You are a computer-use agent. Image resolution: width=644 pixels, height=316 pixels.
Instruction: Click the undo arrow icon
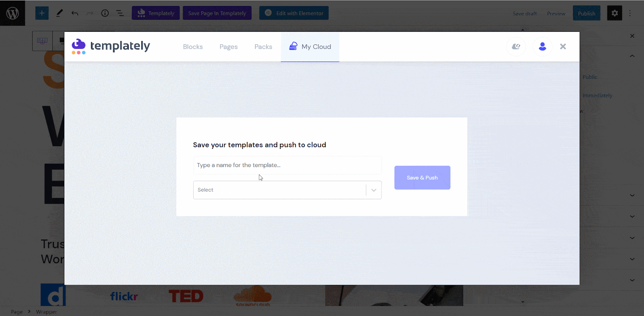75,13
